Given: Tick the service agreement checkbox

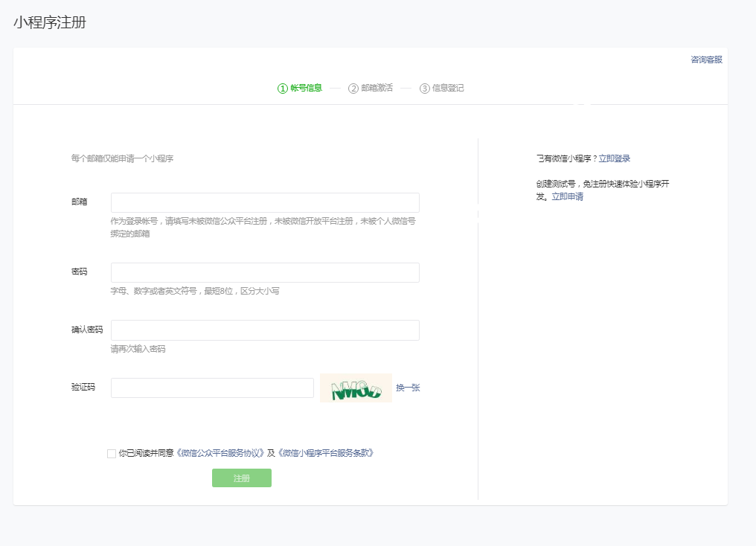Looking at the screenshot, I should (x=112, y=453).
